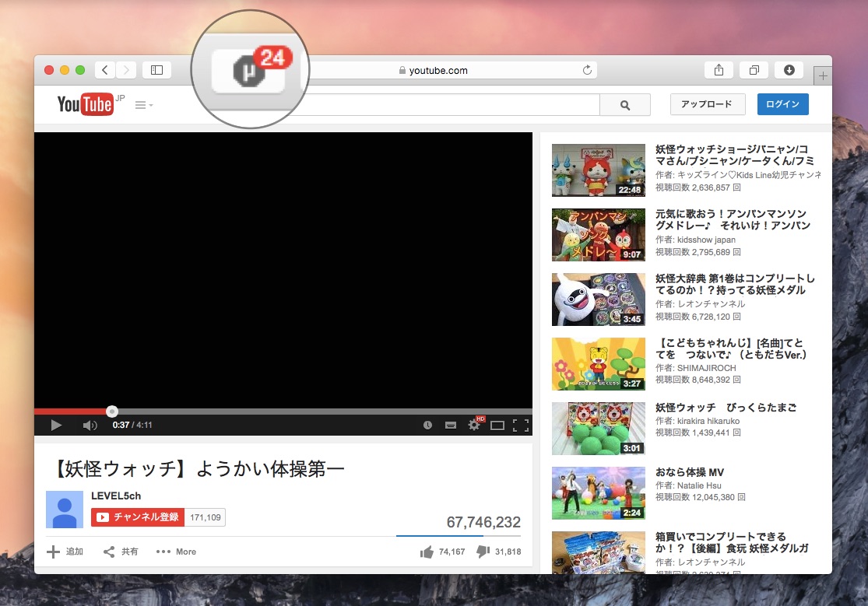Click the reload page icon in address bar

click(587, 70)
